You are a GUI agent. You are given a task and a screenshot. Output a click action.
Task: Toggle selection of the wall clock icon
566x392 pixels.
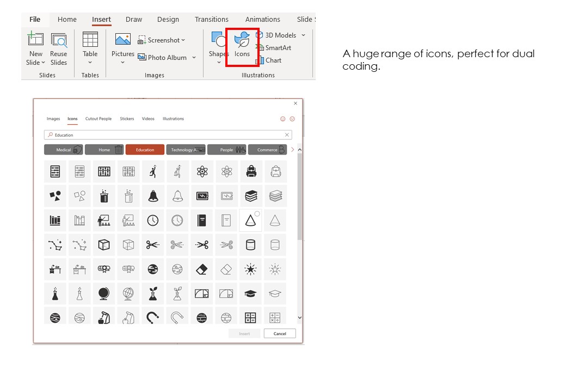pos(153,220)
